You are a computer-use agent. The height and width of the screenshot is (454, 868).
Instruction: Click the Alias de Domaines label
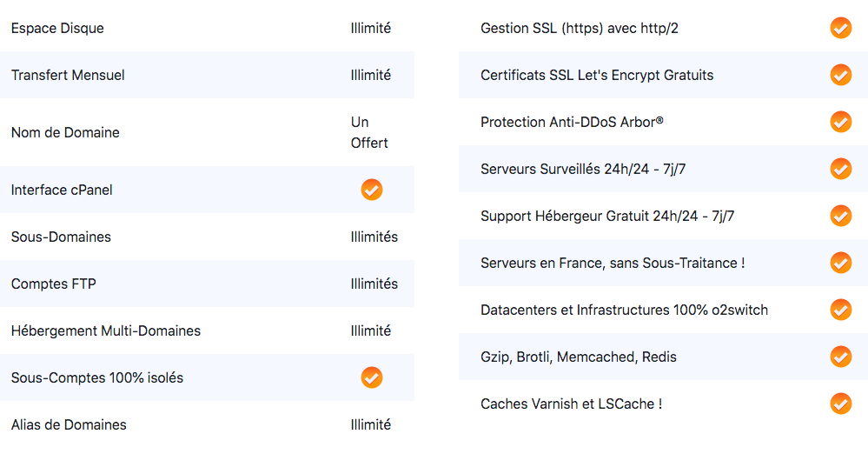[x=69, y=424]
